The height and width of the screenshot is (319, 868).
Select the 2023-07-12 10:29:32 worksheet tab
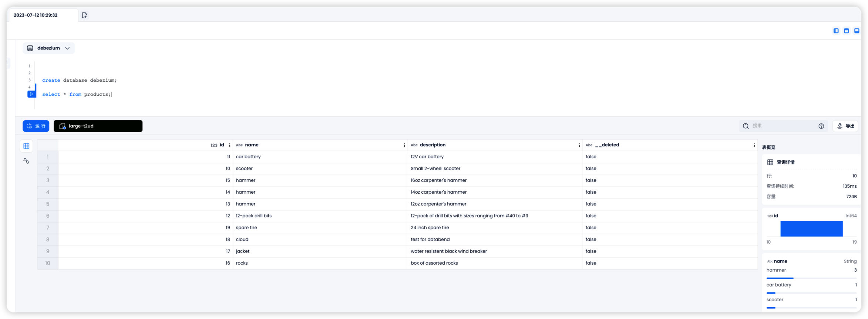36,15
